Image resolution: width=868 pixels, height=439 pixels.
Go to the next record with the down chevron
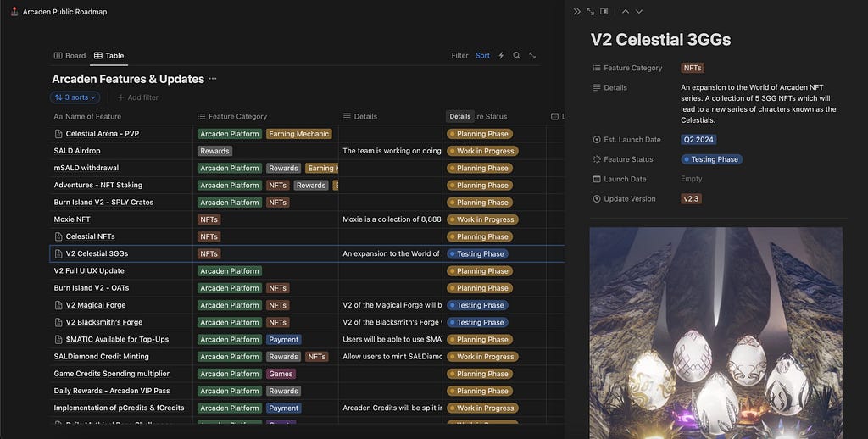[639, 12]
